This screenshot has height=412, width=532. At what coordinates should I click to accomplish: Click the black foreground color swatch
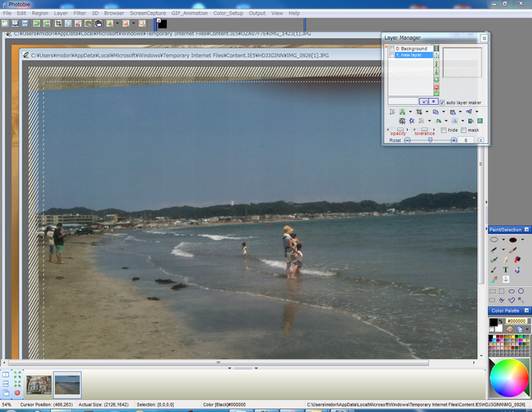click(493, 322)
